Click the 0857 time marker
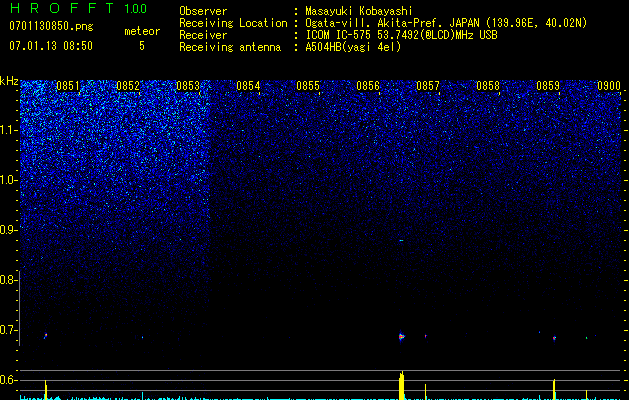Viewport: 629px width, 400px height. tap(428, 86)
